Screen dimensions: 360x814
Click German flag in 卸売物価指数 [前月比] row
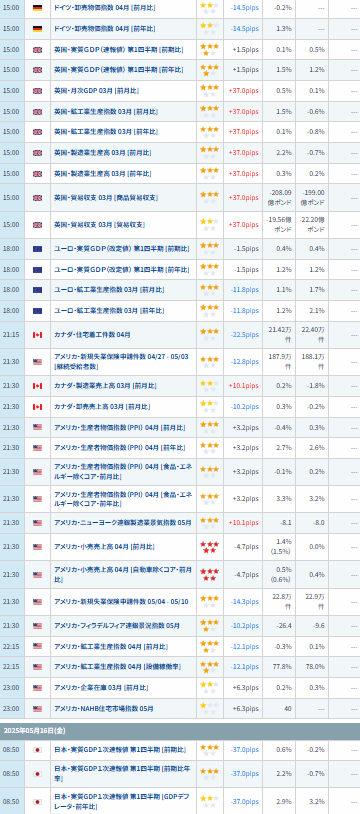coord(37,8)
